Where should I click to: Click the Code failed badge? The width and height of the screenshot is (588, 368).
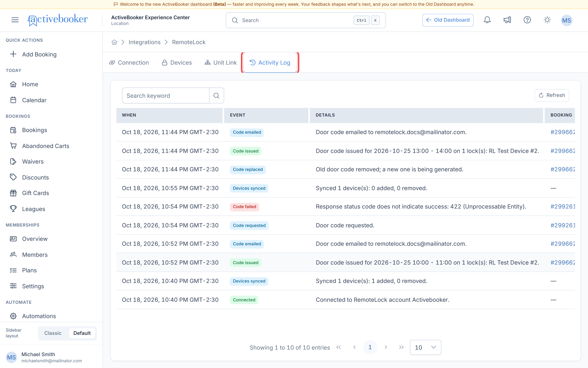tap(244, 207)
